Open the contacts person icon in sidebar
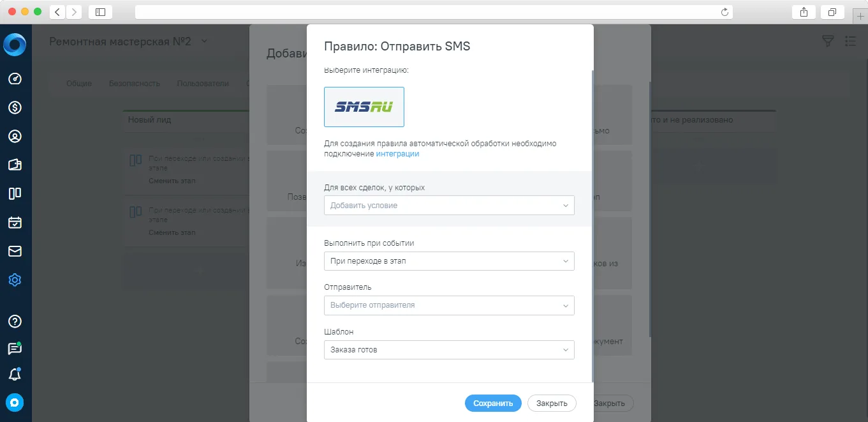The image size is (868, 422). coord(15,136)
